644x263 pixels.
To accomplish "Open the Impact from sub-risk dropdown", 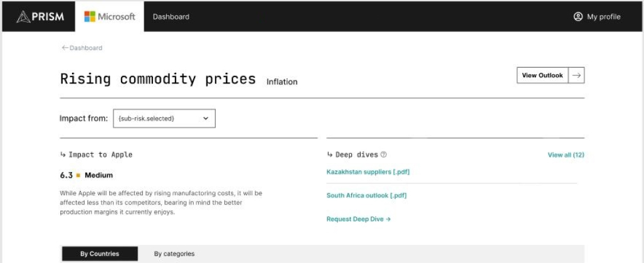I will point(164,118).
